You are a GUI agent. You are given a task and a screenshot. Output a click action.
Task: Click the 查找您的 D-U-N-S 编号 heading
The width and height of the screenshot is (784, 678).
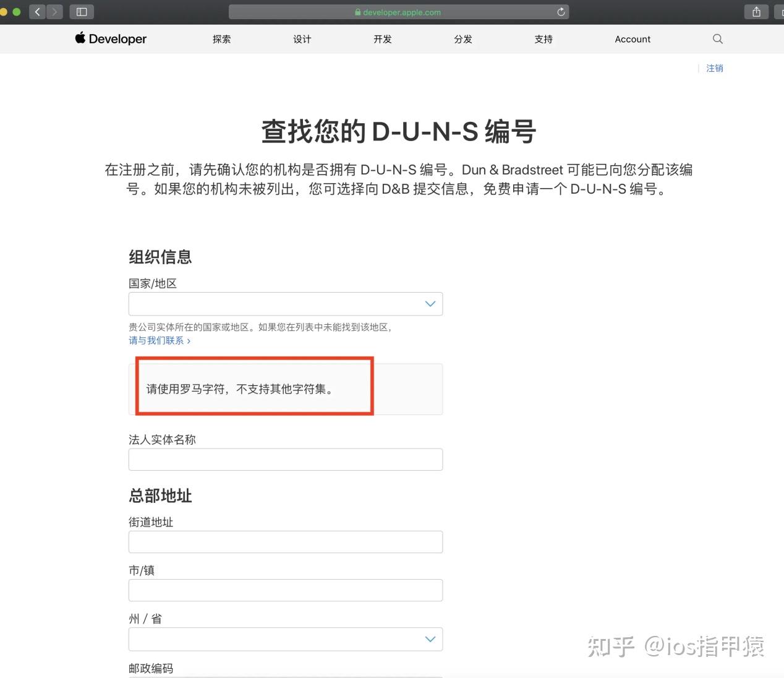[399, 131]
